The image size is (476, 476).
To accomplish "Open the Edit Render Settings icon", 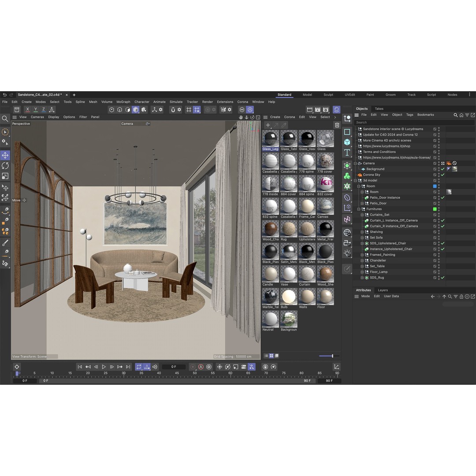I will coord(325,109).
